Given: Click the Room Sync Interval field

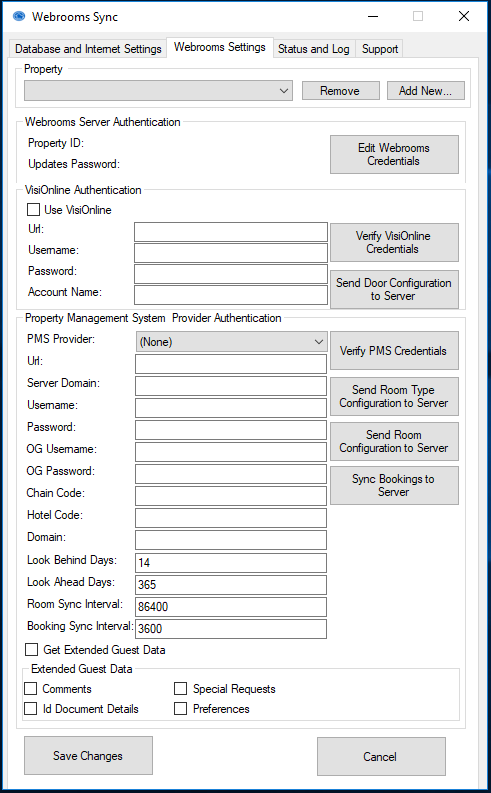Looking at the screenshot, I should tap(231, 606).
